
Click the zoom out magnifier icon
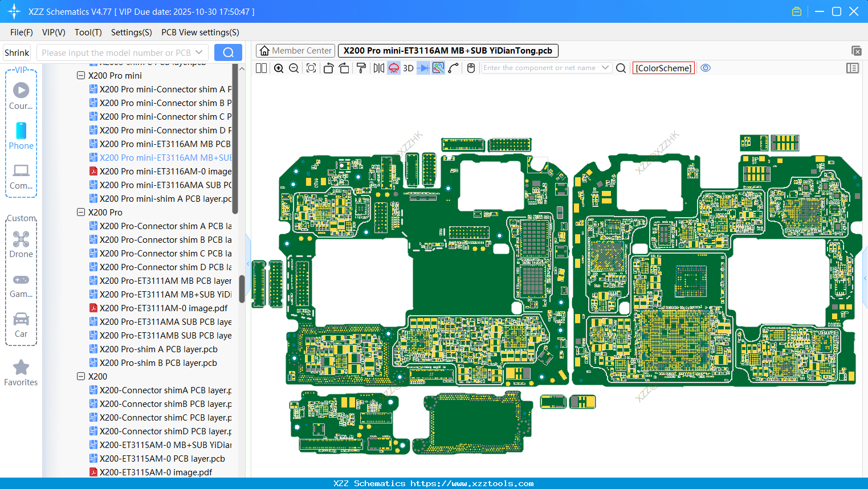(x=294, y=68)
